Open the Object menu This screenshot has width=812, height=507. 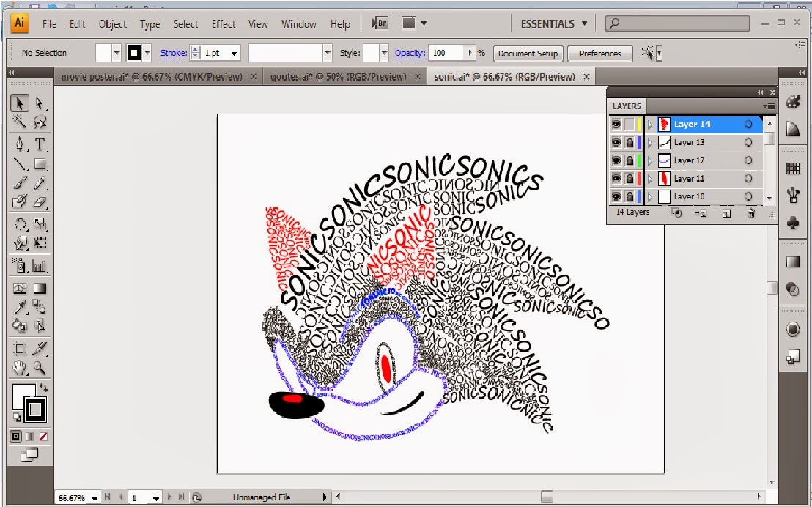[x=112, y=24]
